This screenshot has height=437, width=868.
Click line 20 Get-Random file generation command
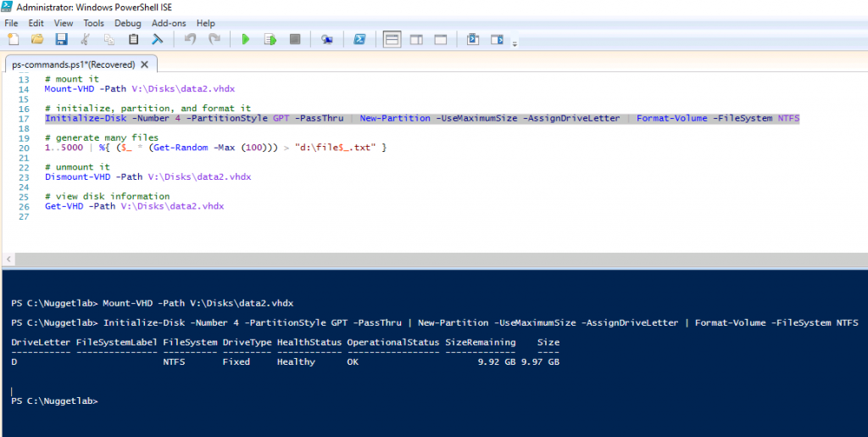(215, 148)
